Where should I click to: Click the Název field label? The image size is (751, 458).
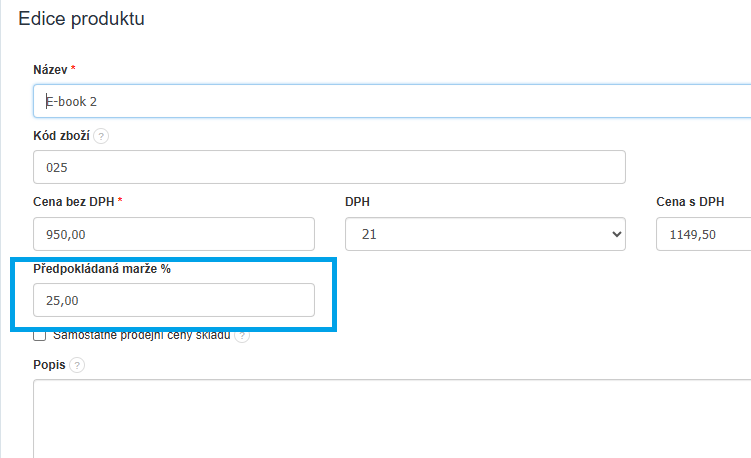pos(50,69)
